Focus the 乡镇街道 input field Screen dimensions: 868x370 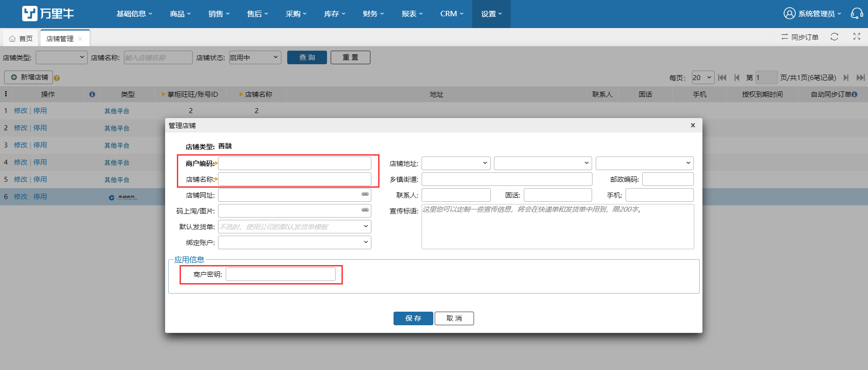tap(507, 179)
